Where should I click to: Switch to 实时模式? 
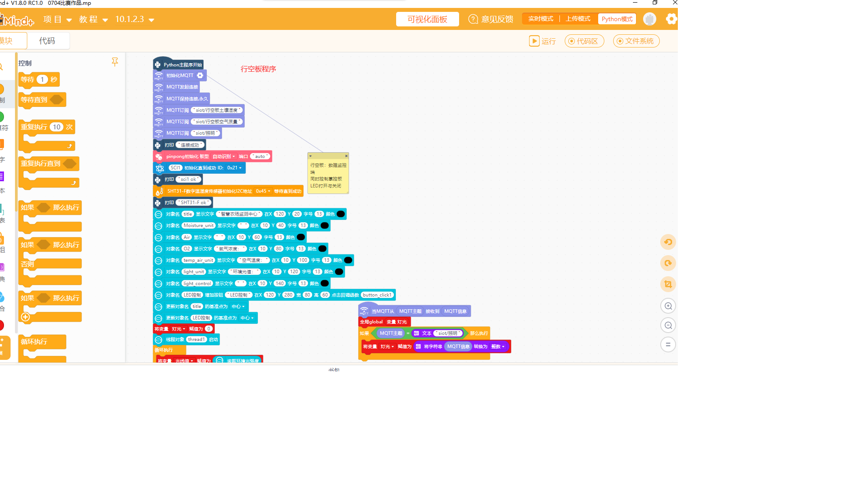[x=541, y=19]
